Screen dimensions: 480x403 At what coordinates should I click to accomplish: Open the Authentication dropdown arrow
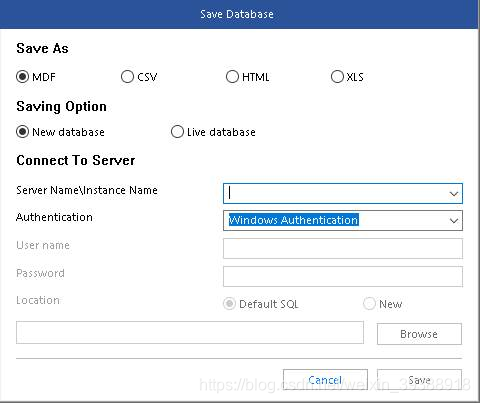click(454, 221)
